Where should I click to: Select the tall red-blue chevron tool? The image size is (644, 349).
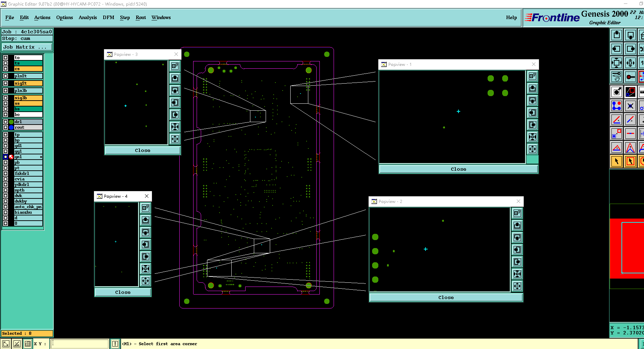point(630,147)
